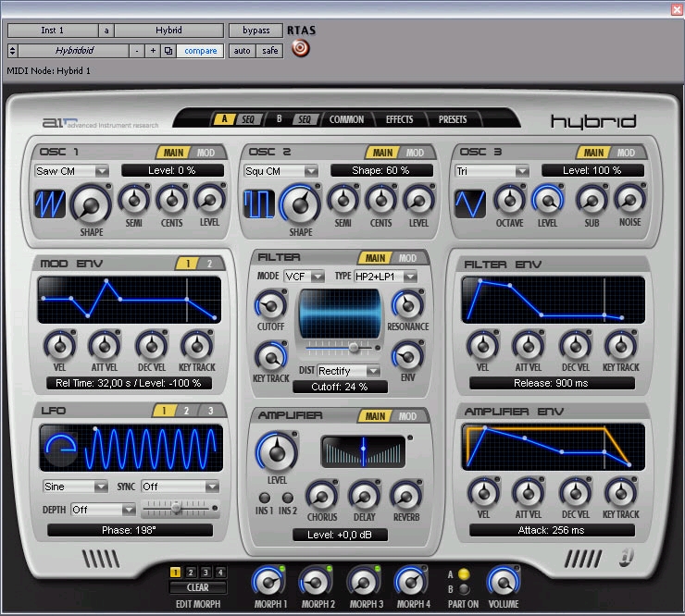Click the copy settings icon beside plus
This screenshot has width=685, height=616.
click(168, 51)
